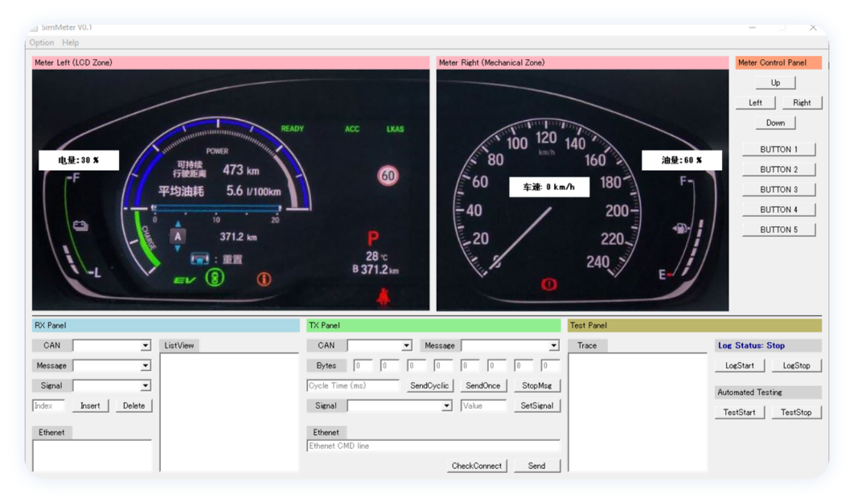Viewport: 854px width, 504px height.
Task: Click the green EV mode indicator
Action: 185,280
